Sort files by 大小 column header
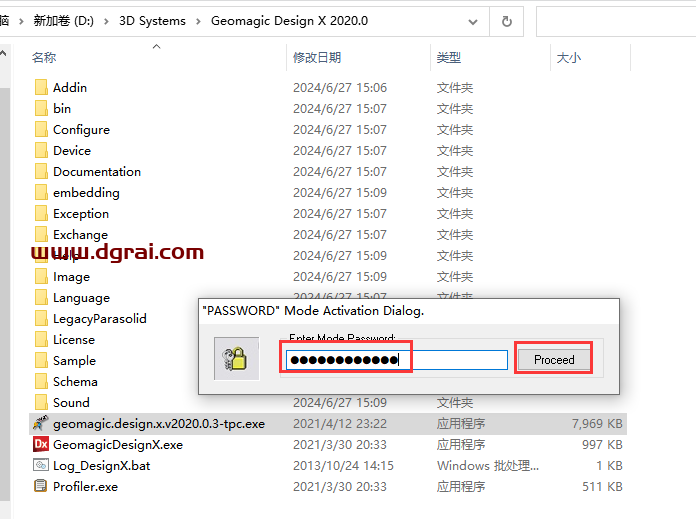 569,58
